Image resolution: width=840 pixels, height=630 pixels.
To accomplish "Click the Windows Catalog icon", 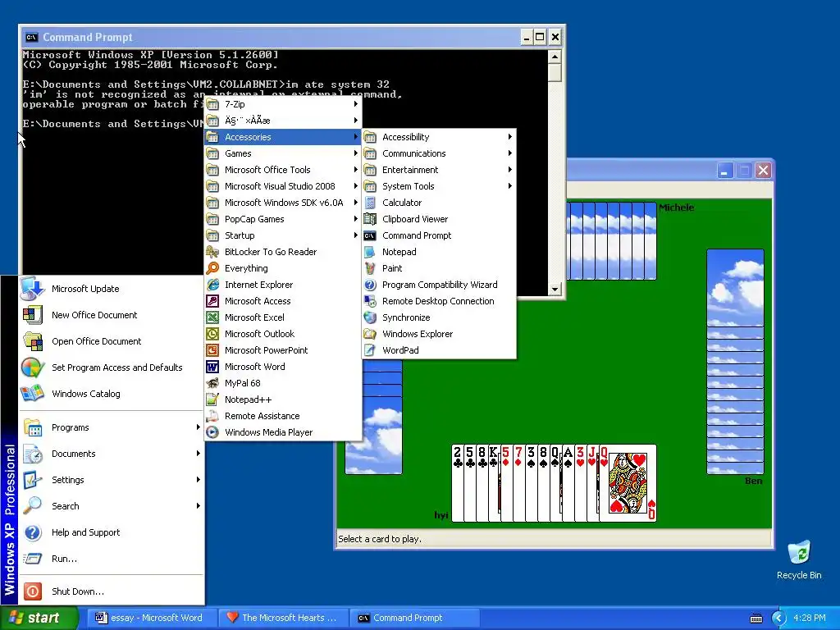I will click(x=32, y=394).
